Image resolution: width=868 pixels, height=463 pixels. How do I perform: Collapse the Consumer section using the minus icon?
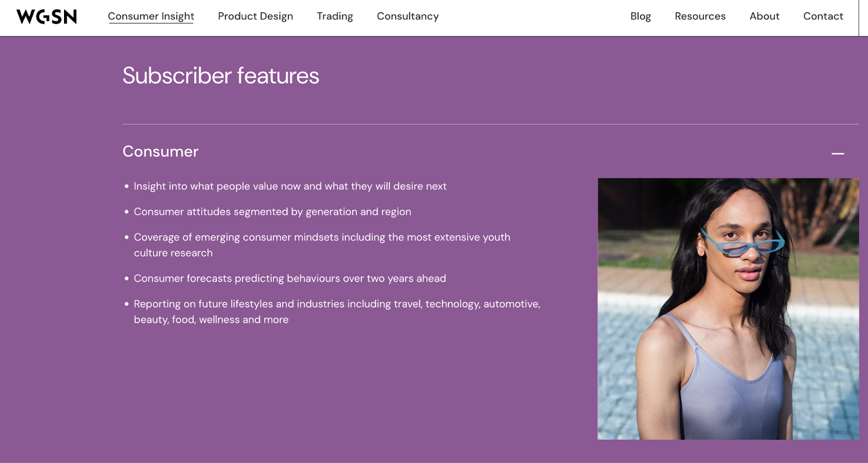[x=838, y=154]
